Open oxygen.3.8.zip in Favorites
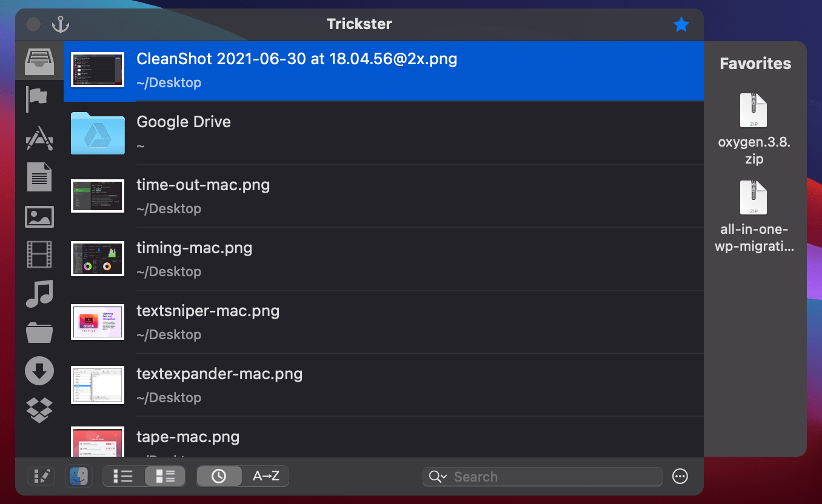 pyautogui.click(x=754, y=130)
